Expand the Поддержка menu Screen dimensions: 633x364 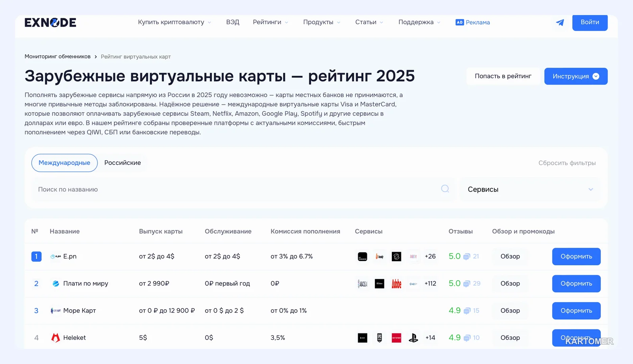419,22
